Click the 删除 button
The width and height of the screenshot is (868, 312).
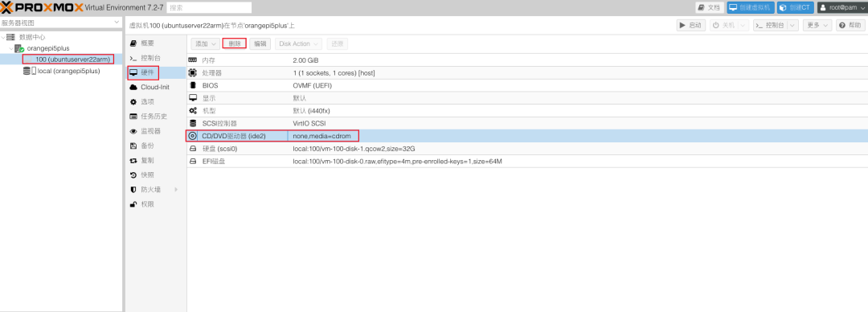coord(234,43)
